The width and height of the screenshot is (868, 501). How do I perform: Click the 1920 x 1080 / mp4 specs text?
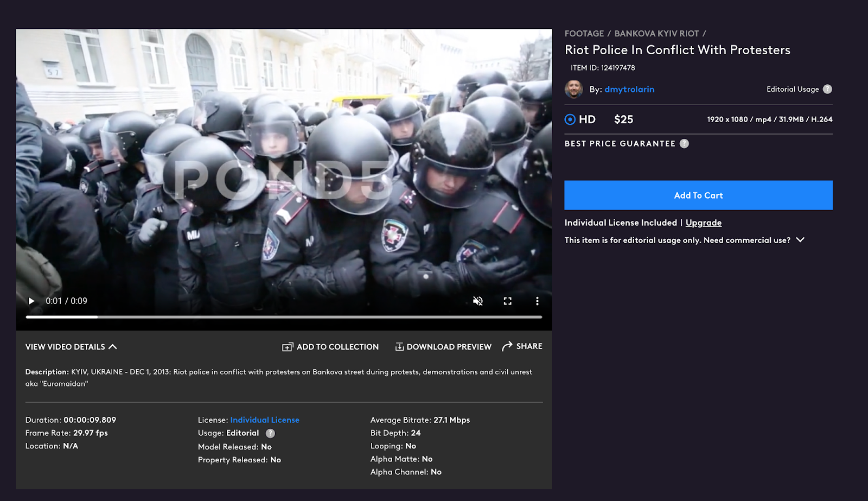tap(769, 119)
